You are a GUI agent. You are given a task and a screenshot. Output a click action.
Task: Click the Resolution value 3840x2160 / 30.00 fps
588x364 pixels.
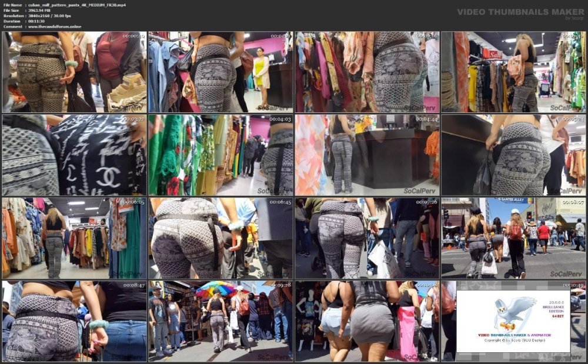[49, 16]
